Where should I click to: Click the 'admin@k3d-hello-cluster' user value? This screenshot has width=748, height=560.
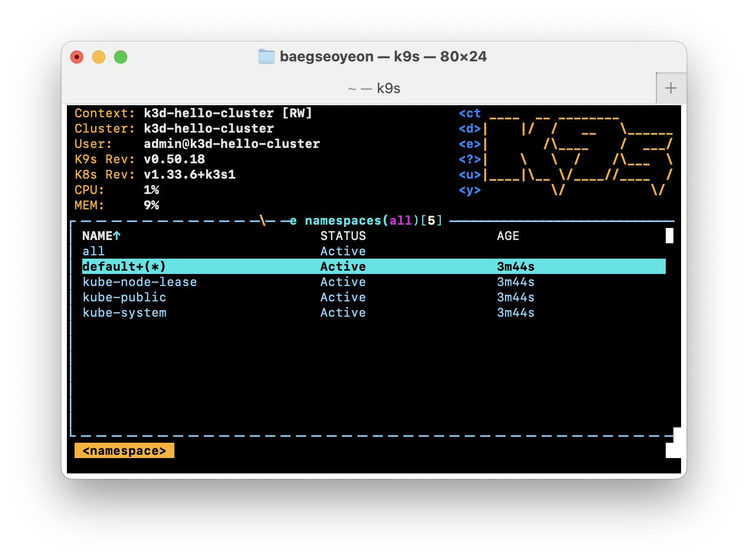point(232,144)
